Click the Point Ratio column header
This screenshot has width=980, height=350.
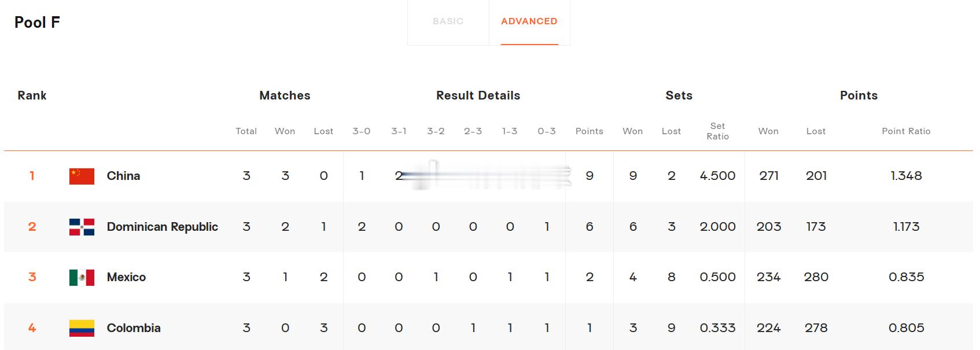point(906,131)
